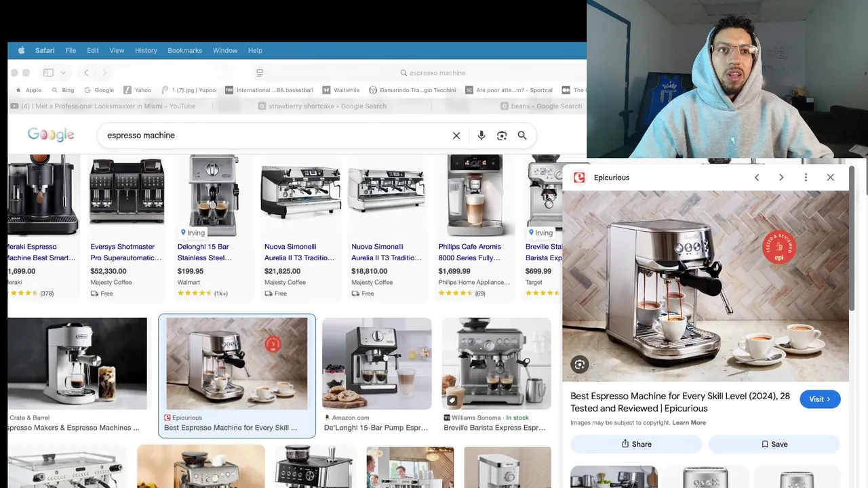
Task: Open the Apple bookmark
Action: coord(28,90)
